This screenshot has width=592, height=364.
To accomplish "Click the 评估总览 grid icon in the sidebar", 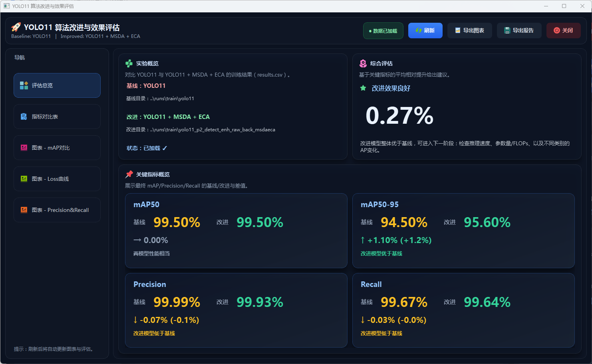I will pyautogui.click(x=24, y=85).
